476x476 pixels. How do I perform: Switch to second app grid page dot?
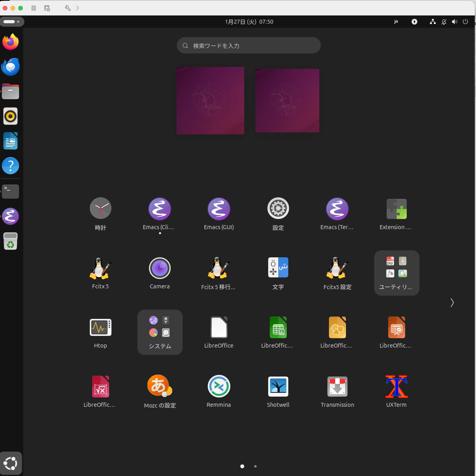point(255,466)
